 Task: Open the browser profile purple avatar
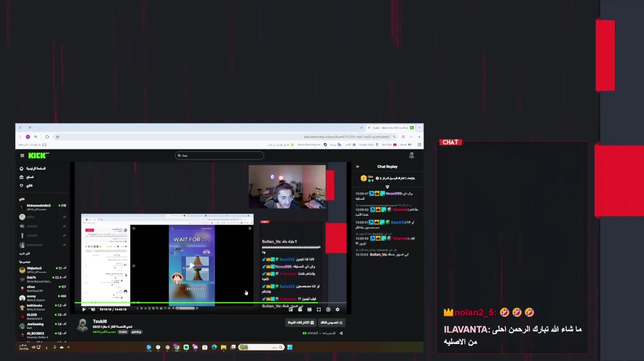pyautogui.click(x=28, y=137)
